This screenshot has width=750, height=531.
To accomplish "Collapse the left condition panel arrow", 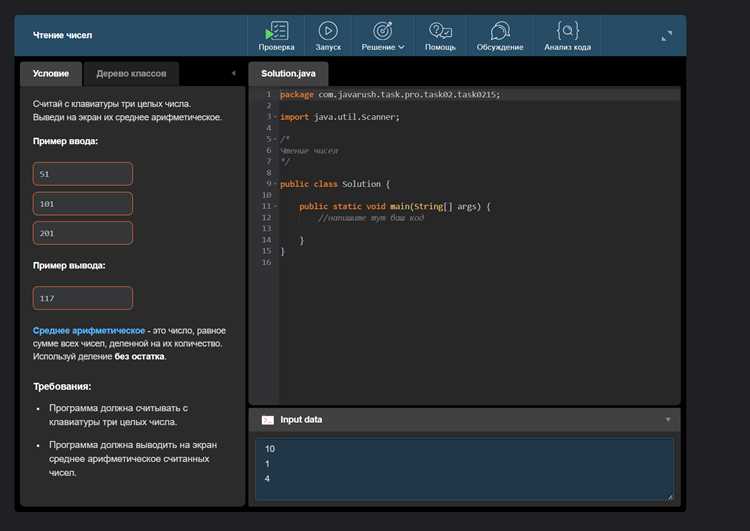I will tap(233, 73).
